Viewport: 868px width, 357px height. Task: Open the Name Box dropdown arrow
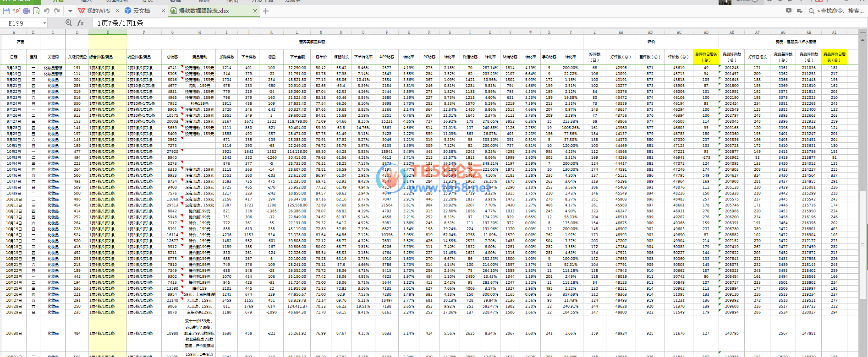pos(44,23)
